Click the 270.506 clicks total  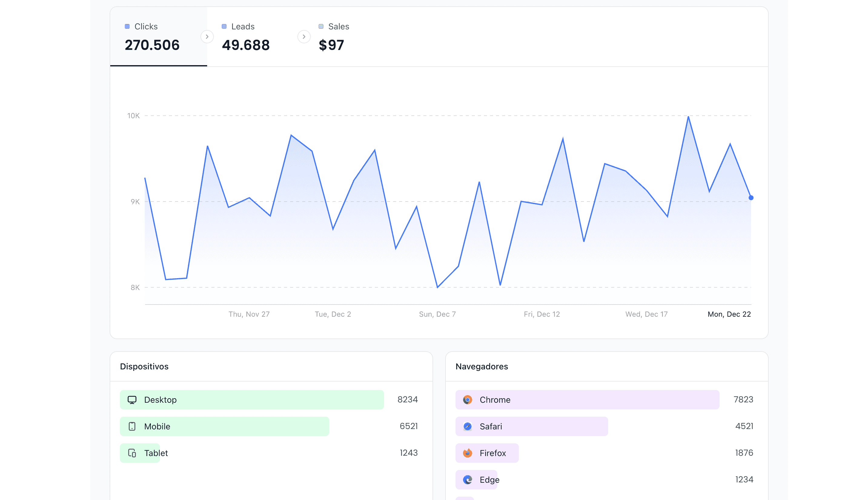(x=152, y=45)
